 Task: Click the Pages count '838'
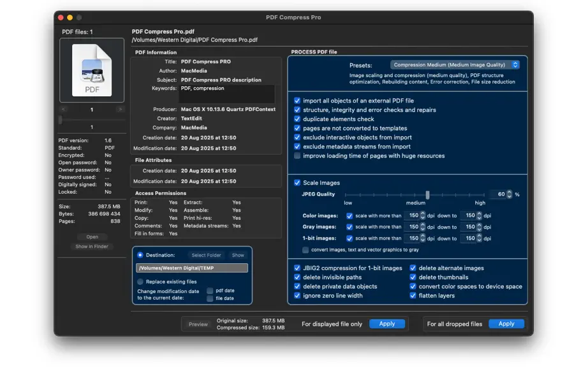115,221
